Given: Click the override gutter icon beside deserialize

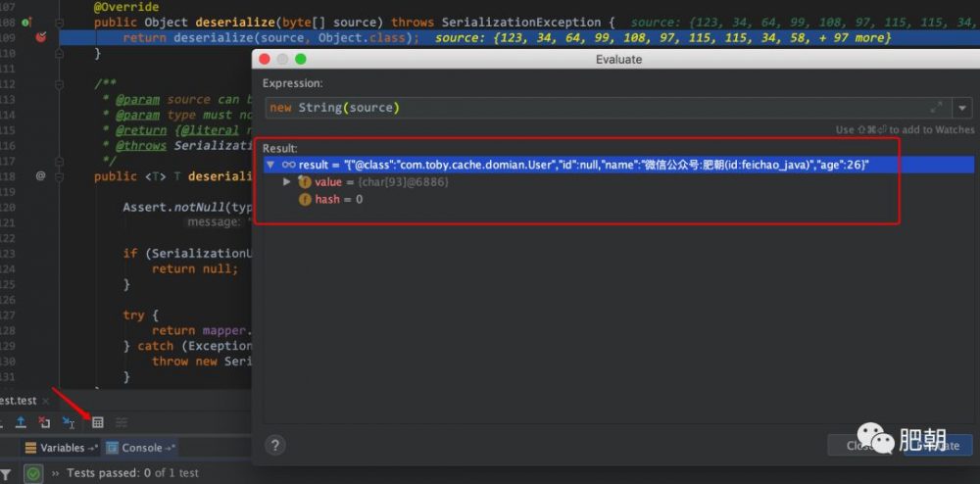Looking at the screenshot, I should pyautogui.click(x=26, y=23).
